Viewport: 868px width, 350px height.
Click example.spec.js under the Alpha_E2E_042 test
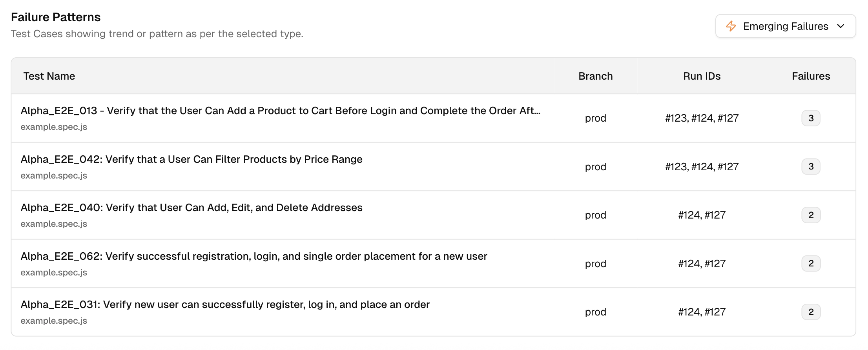(x=54, y=176)
